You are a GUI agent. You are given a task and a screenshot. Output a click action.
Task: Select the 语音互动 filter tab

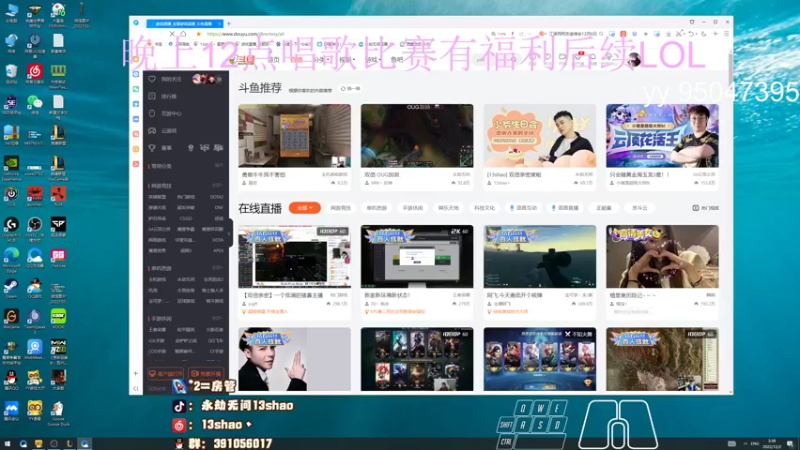click(x=523, y=208)
